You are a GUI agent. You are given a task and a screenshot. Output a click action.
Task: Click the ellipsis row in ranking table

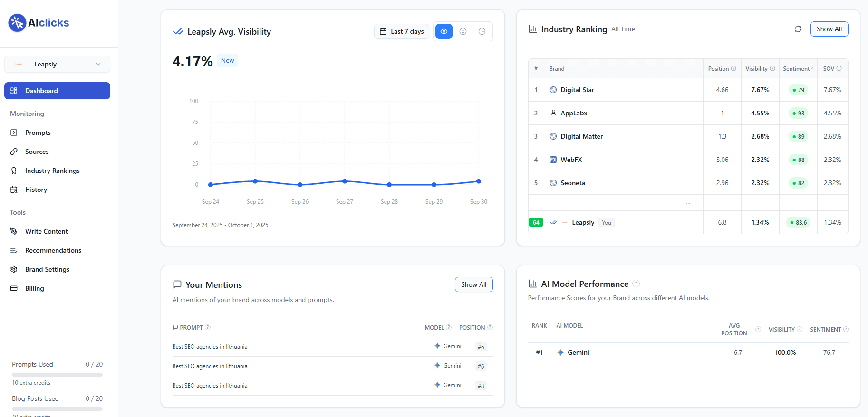click(x=688, y=203)
